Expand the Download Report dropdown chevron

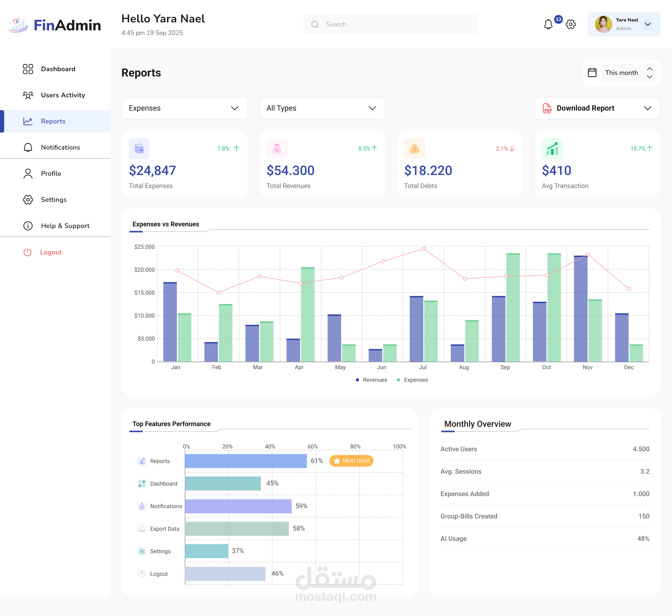[647, 108]
